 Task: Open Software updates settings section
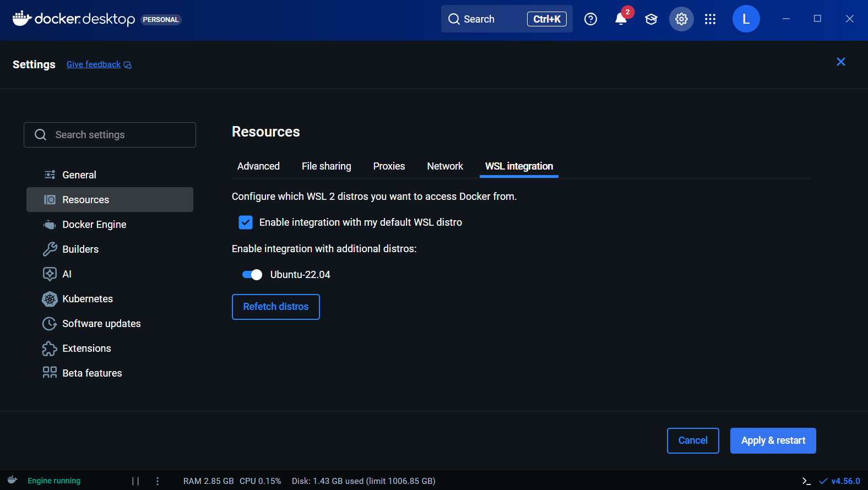pyautogui.click(x=110, y=323)
